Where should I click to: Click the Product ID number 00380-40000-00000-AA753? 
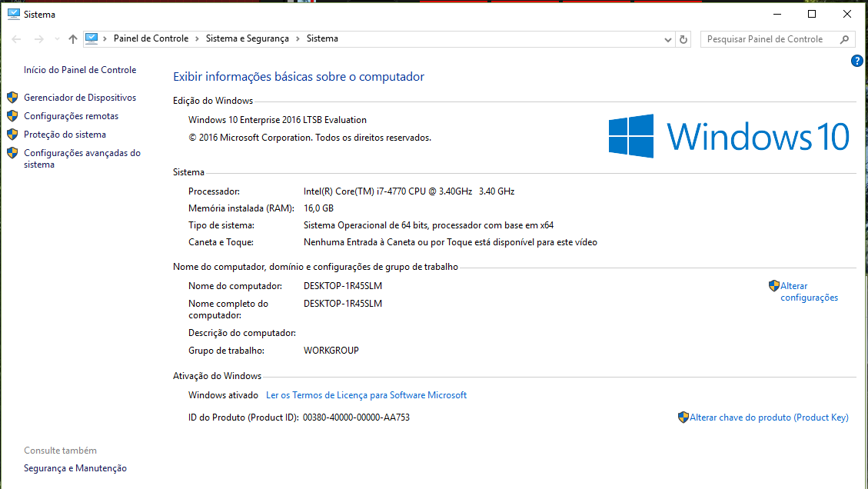[x=356, y=417]
